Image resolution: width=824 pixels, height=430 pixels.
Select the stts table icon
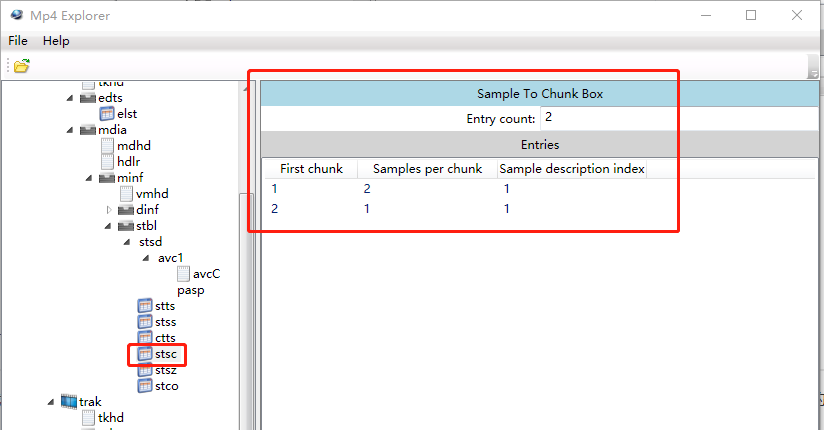[144, 306]
